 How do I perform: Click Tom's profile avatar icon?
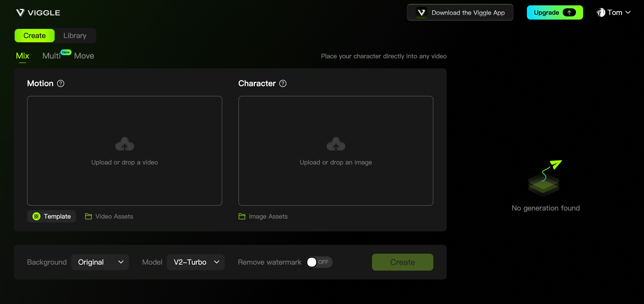601,12
